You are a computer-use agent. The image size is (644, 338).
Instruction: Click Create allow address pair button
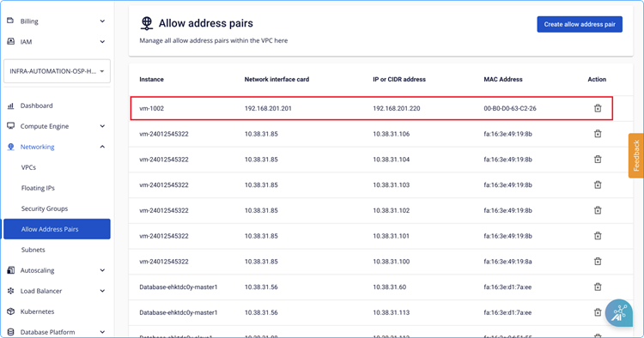[x=580, y=24]
